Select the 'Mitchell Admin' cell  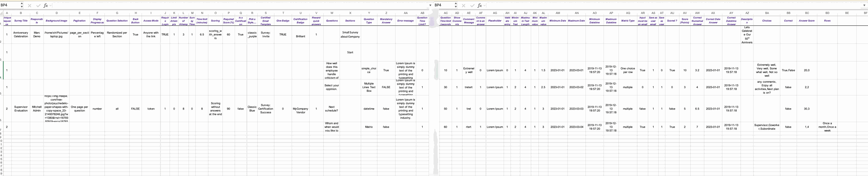tap(37, 109)
